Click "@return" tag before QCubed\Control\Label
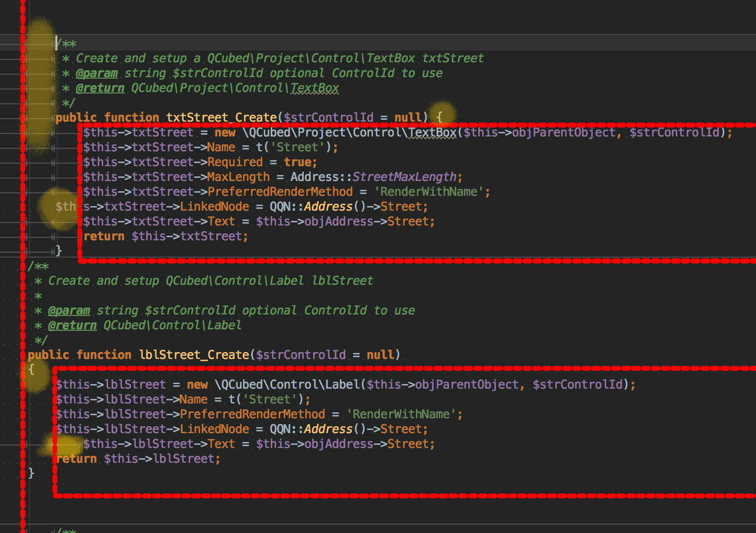The width and height of the screenshot is (756, 533). [x=73, y=325]
